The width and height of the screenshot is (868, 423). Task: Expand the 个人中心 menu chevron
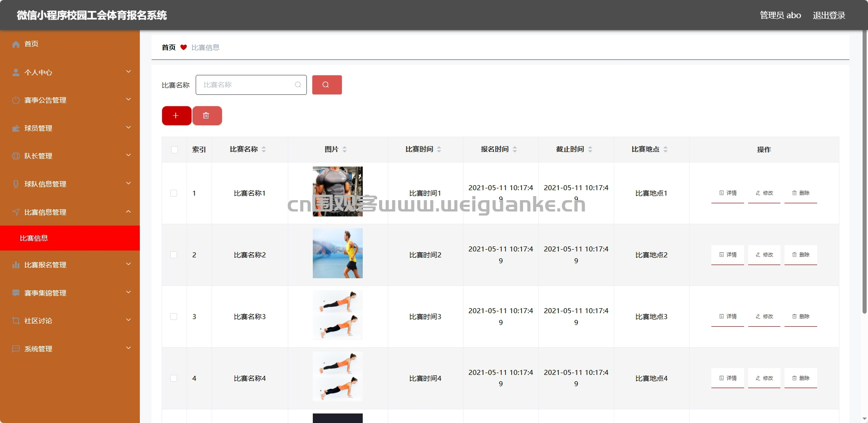point(128,72)
